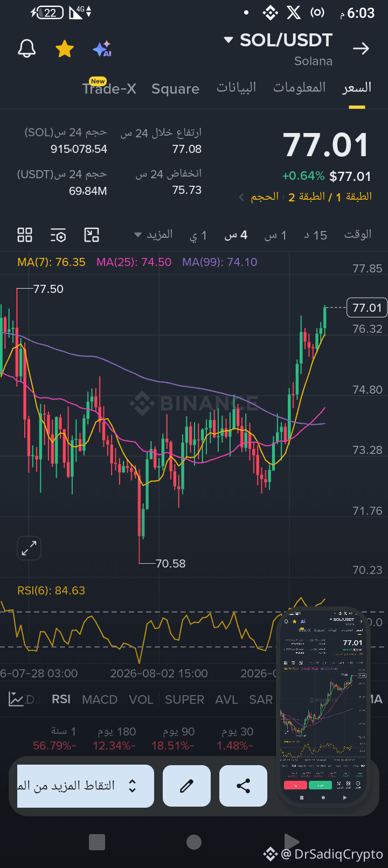
Task: Switch to the Trade-X tab
Action: (x=109, y=88)
